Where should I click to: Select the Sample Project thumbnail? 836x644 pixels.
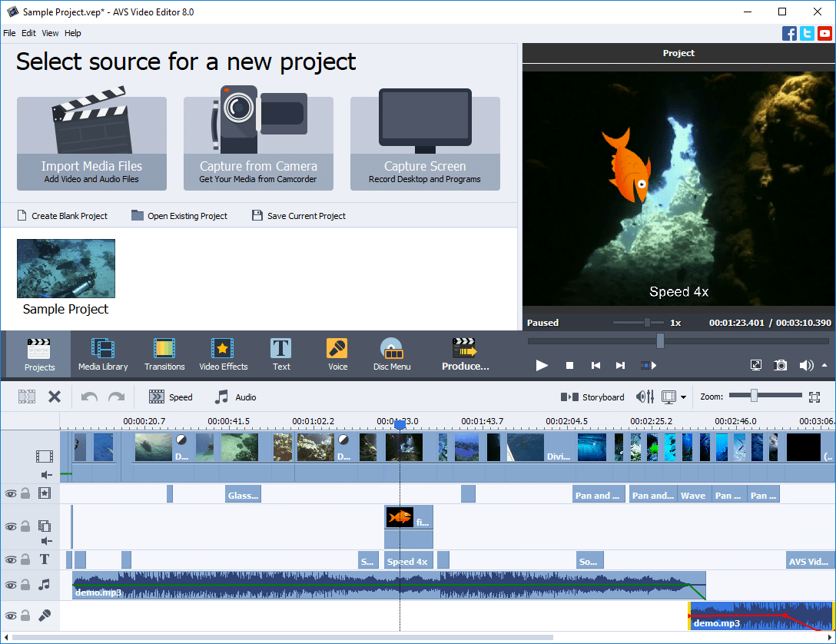pos(65,268)
